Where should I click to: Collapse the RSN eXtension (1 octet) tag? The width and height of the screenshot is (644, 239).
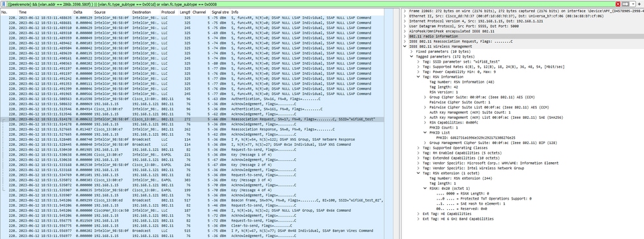coord(419,173)
